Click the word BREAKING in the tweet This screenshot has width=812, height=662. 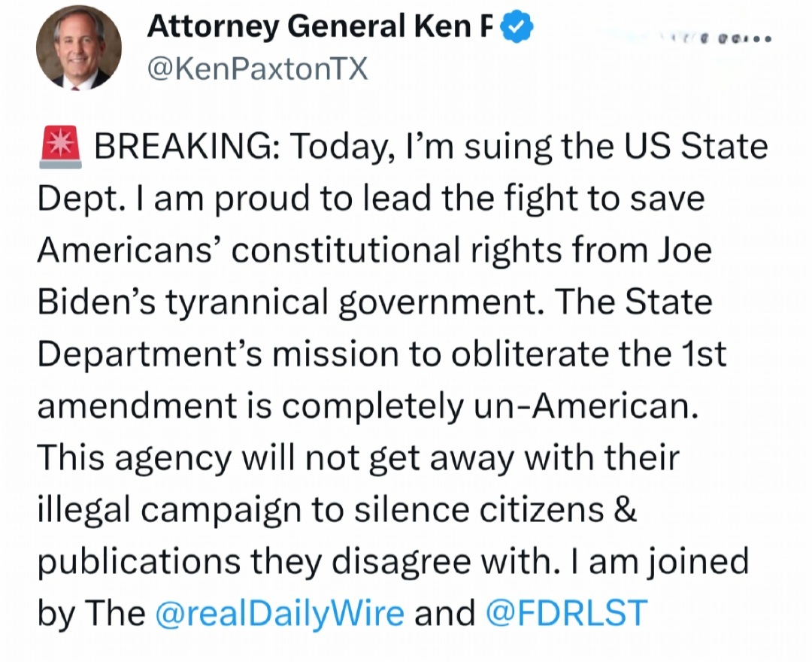click(x=183, y=146)
